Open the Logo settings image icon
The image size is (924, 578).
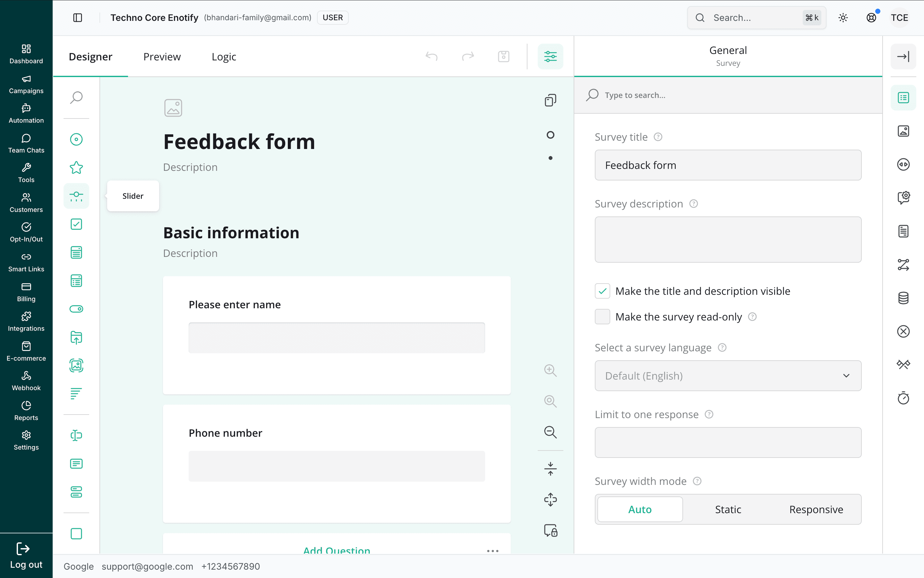(903, 131)
